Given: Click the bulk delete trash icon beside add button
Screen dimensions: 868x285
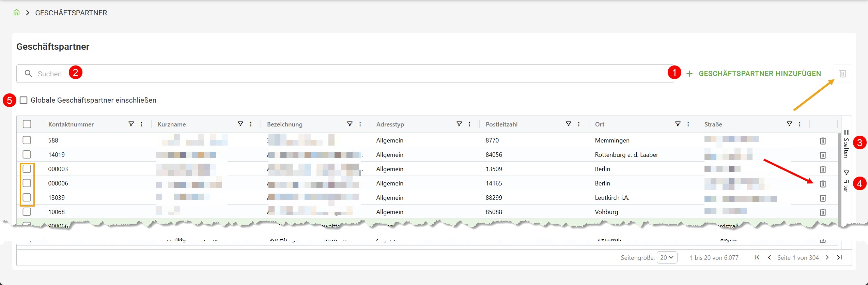Looking at the screenshot, I should [842, 74].
